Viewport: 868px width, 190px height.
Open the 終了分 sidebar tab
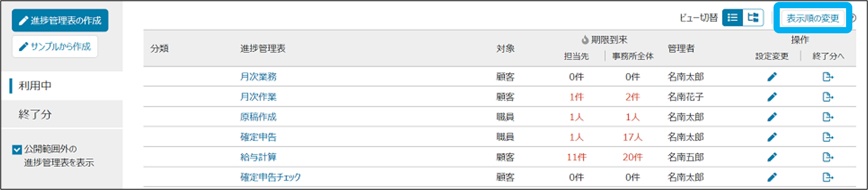(x=35, y=114)
